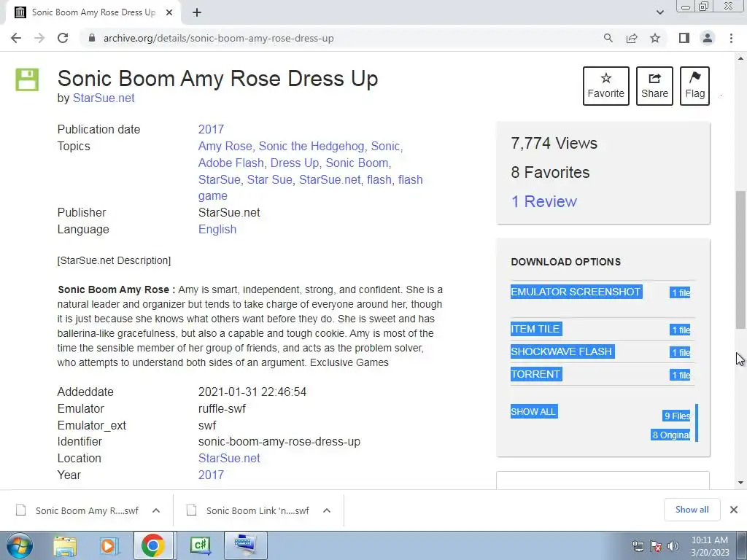Open the Dress Up topic link

click(295, 163)
